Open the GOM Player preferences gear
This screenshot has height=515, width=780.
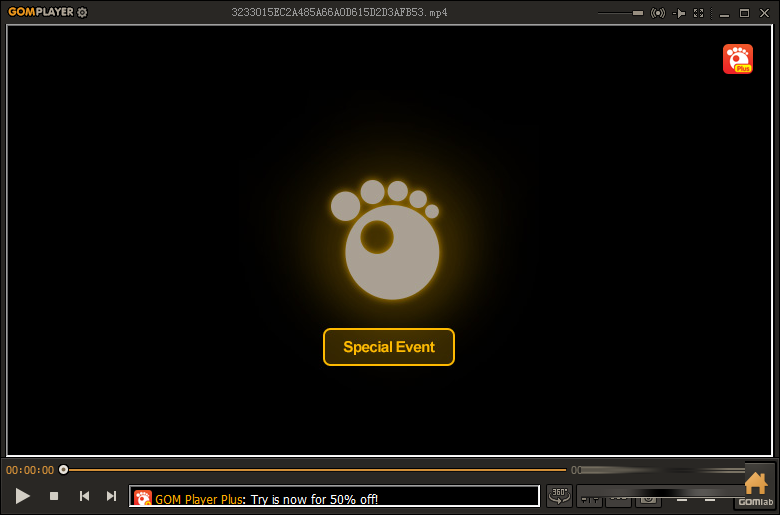tap(83, 12)
